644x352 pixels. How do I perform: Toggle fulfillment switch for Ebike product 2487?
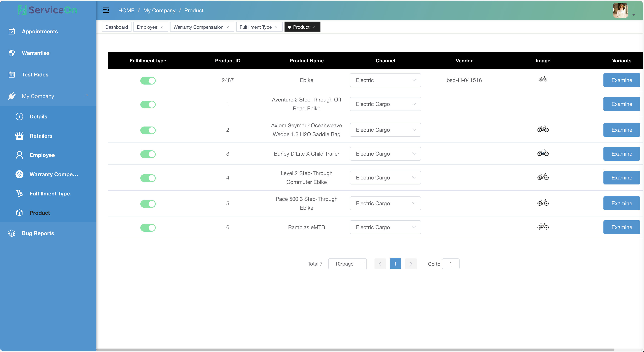pos(148,80)
